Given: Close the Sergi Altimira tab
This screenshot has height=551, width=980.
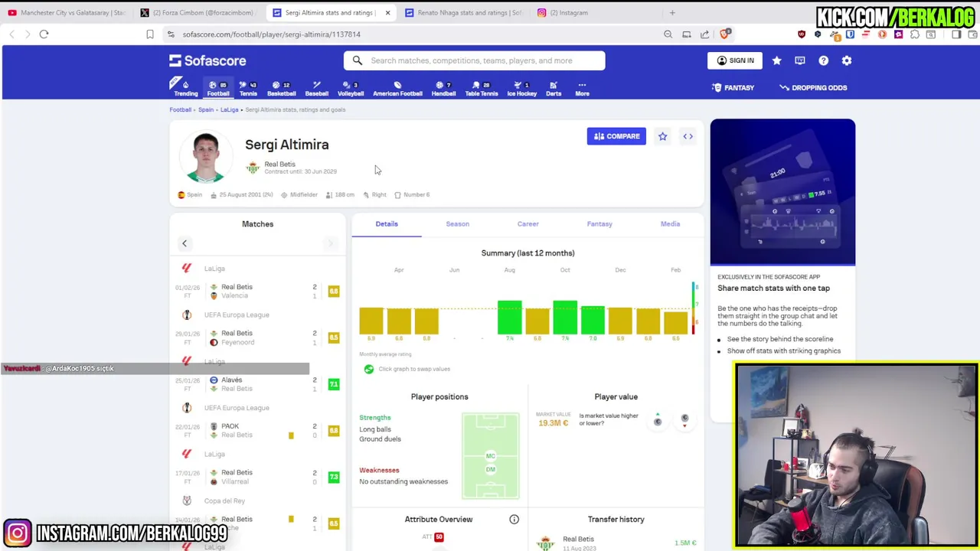Looking at the screenshot, I should pos(387,12).
